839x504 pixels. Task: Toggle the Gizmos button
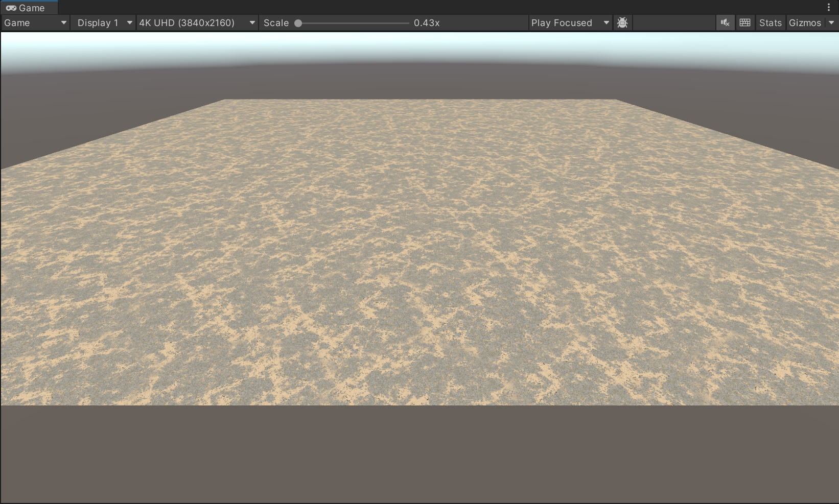click(805, 23)
